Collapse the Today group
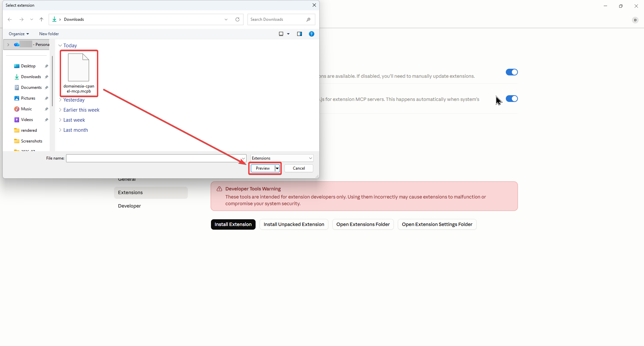This screenshot has height=346, width=644. click(60, 46)
